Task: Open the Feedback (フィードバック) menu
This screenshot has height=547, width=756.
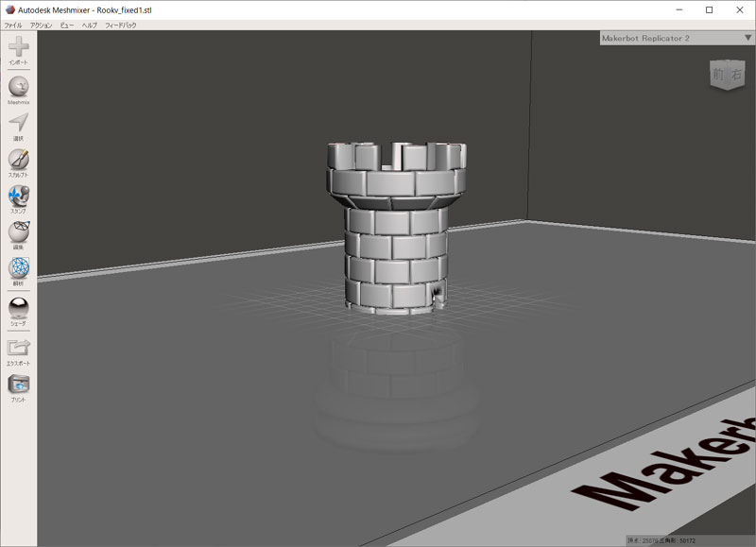Action: click(x=120, y=25)
